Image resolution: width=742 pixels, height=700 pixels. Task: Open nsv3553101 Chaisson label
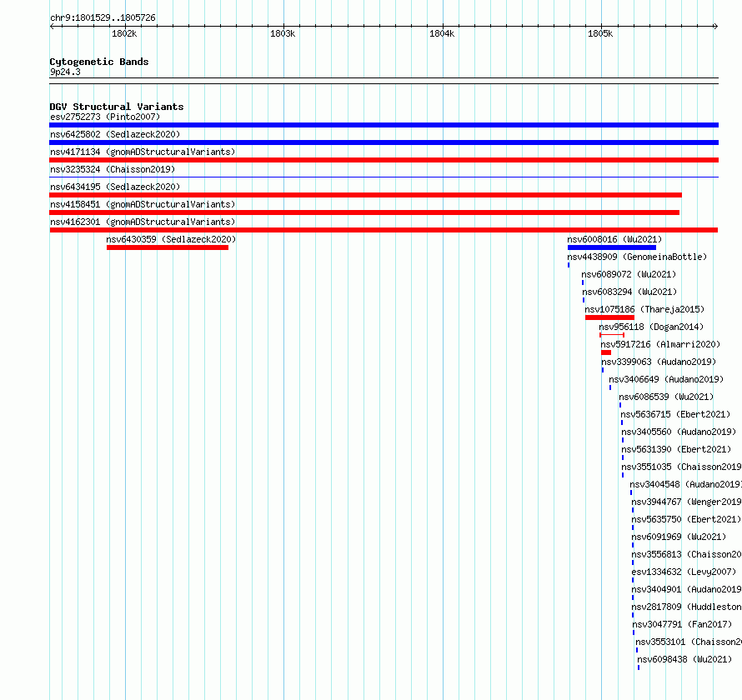tap(689, 642)
